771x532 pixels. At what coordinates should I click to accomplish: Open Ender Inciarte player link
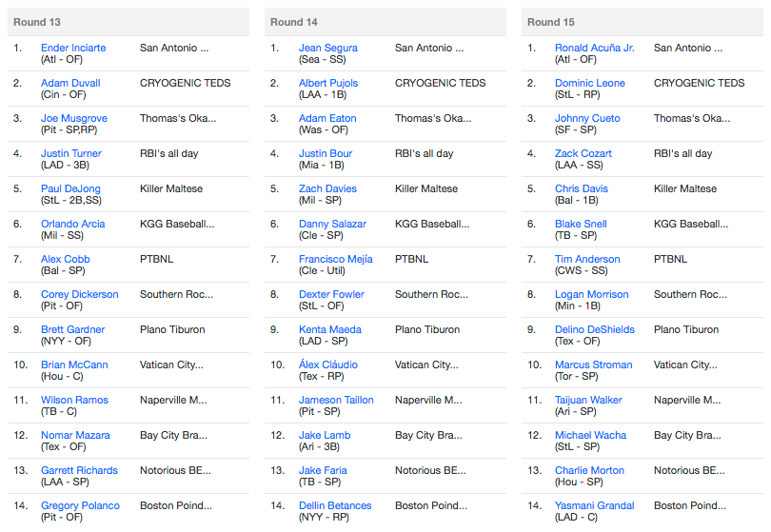[73, 48]
